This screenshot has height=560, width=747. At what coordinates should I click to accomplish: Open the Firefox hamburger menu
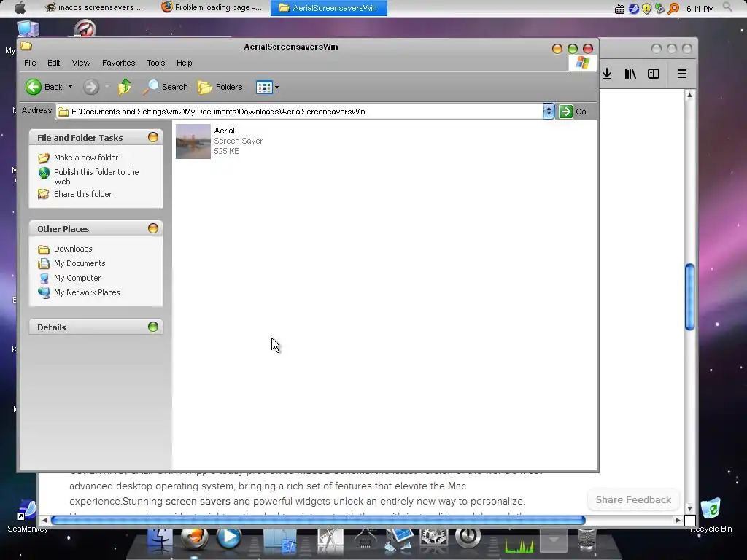click(682, 74)
